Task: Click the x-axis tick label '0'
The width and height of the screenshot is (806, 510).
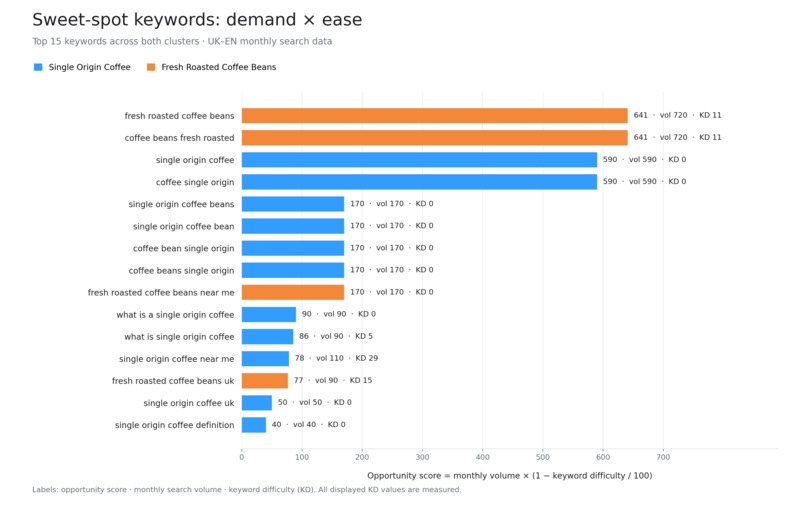Action: click(242, 457)
